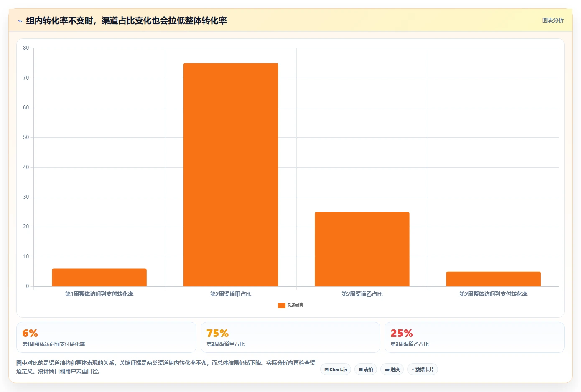The height and width of the screenshot is (392, 581).
Task: Click the 6% stat value
Action: 30,333
